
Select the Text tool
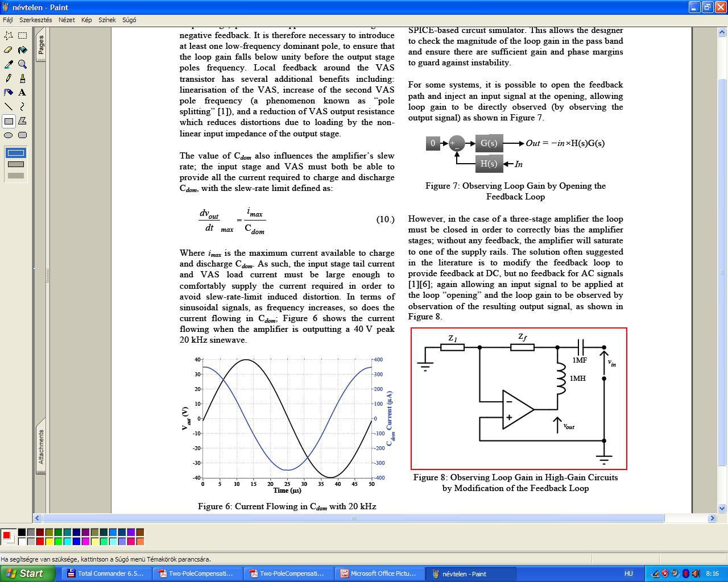pos(22,93)
